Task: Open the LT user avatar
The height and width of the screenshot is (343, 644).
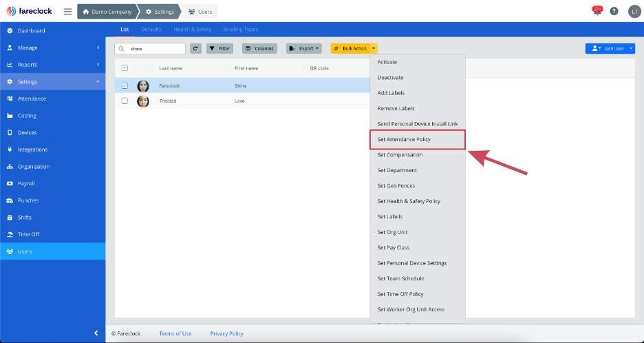Action: click(634, 12)
